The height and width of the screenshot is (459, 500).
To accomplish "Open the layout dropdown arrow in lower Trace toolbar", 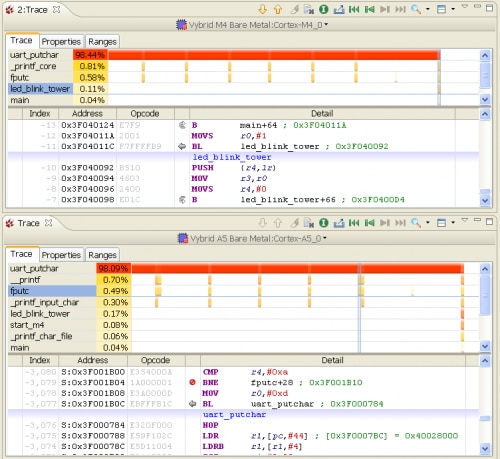I will (x=453, y=223).
